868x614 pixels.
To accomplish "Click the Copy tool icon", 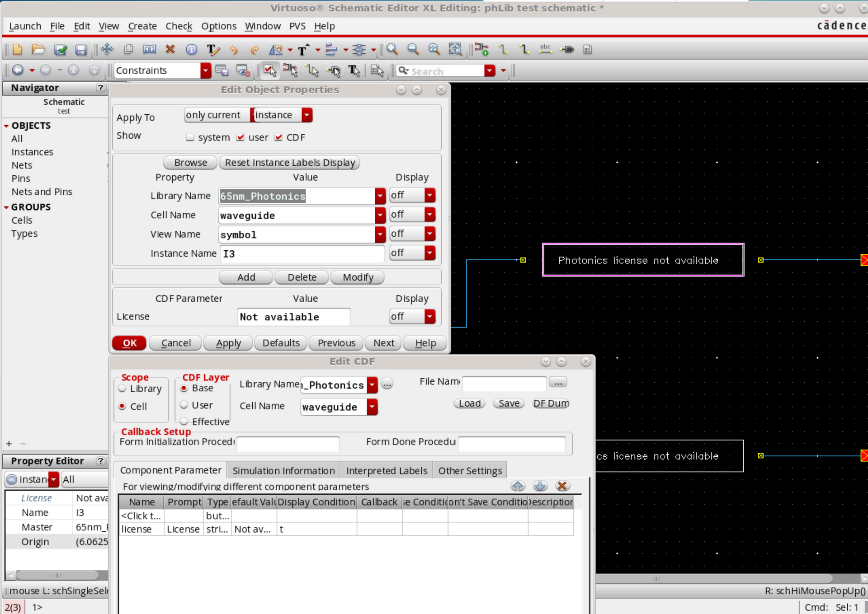I will click(x=128, y=49).
